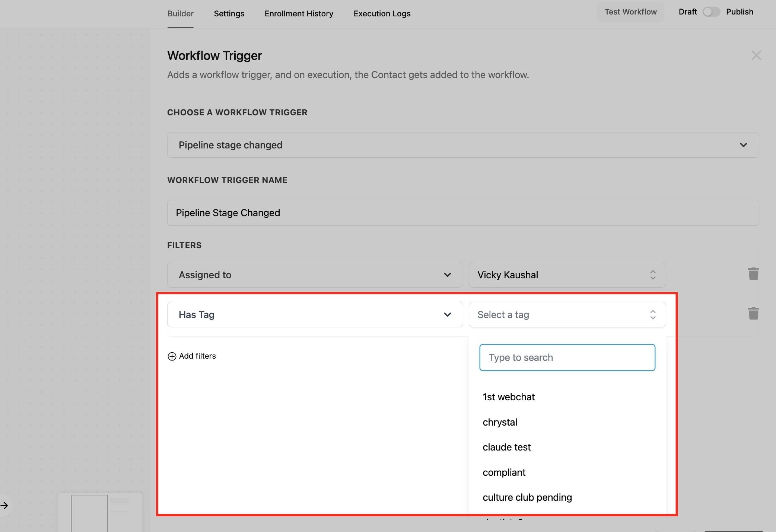Toggle the Draft/Publish switch
The image size is (776, 532).
pos(711,12)
